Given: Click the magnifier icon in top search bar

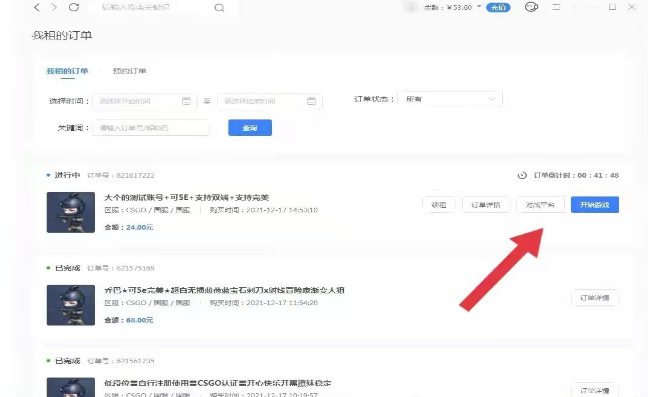Looking at the screenshot, I should [219, 7].
